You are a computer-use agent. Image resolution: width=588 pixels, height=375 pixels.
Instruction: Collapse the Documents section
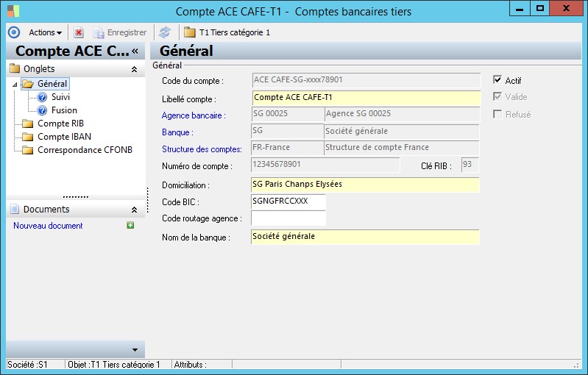(134, 210)
